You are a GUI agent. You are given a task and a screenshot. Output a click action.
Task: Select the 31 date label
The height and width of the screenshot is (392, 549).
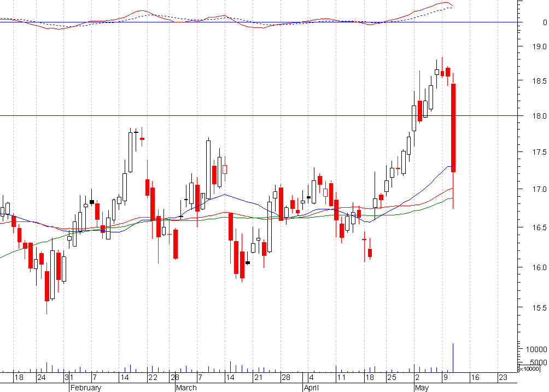[x=69, y=378]
